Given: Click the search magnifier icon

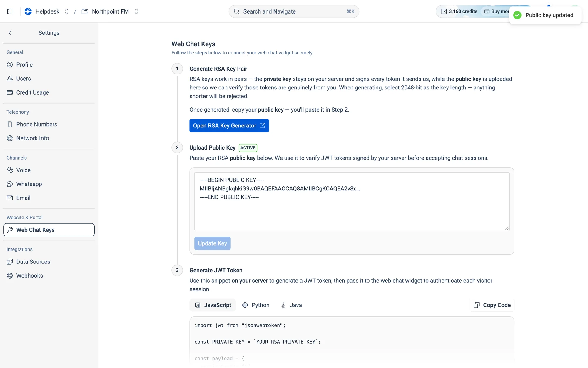Looking at the screenshot, I should (x=236, y=11).
